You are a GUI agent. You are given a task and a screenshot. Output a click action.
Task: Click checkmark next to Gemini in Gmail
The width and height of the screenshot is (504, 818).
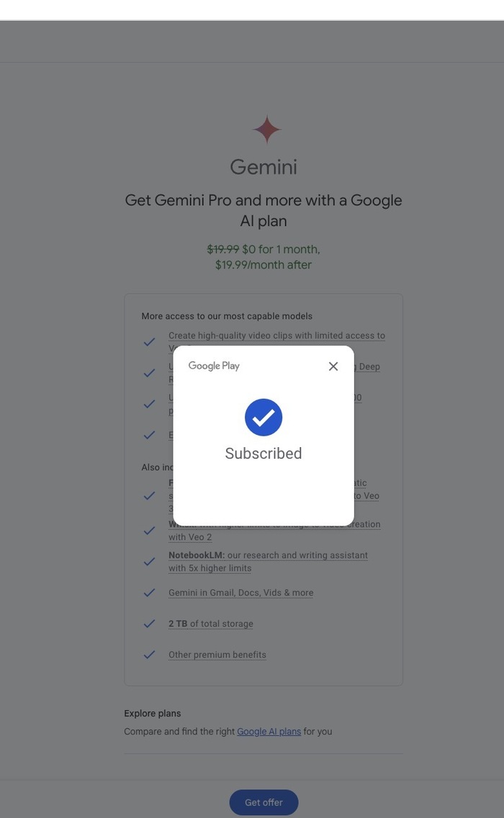point(149,593)
